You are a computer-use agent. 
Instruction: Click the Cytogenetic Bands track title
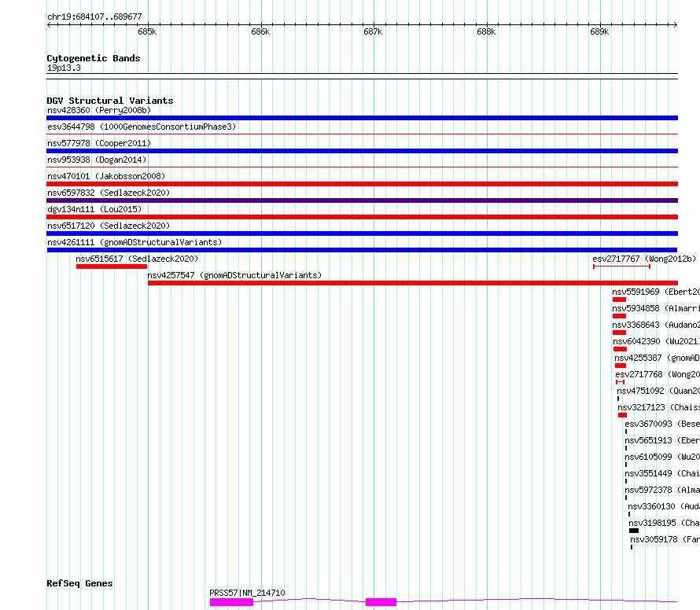point(94,58)
